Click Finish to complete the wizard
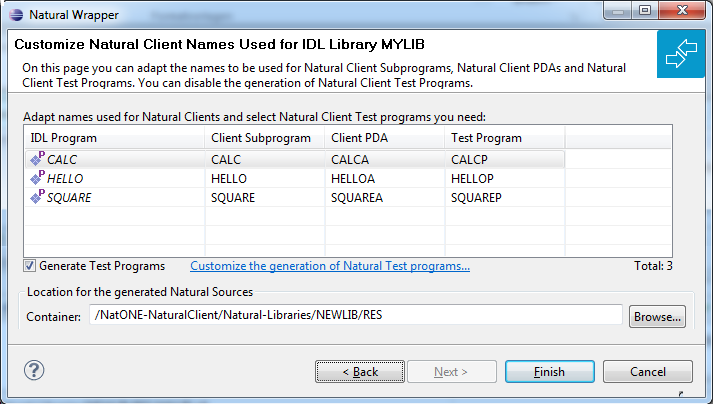The image size is (722, 404). pyautogui.click(x=549, y=371)
